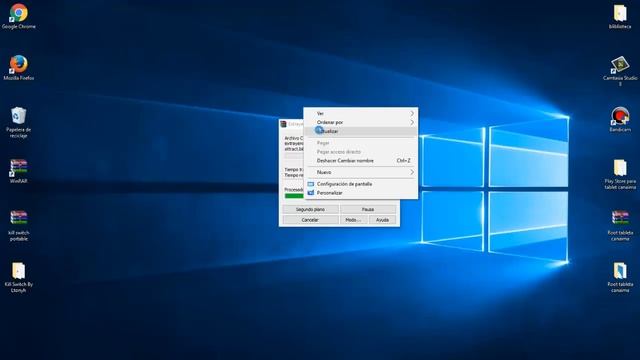This screenshot has height=360, width=640.
Task: Open Ayuda in the extraction dialog
Action: (x=382, y=220)
